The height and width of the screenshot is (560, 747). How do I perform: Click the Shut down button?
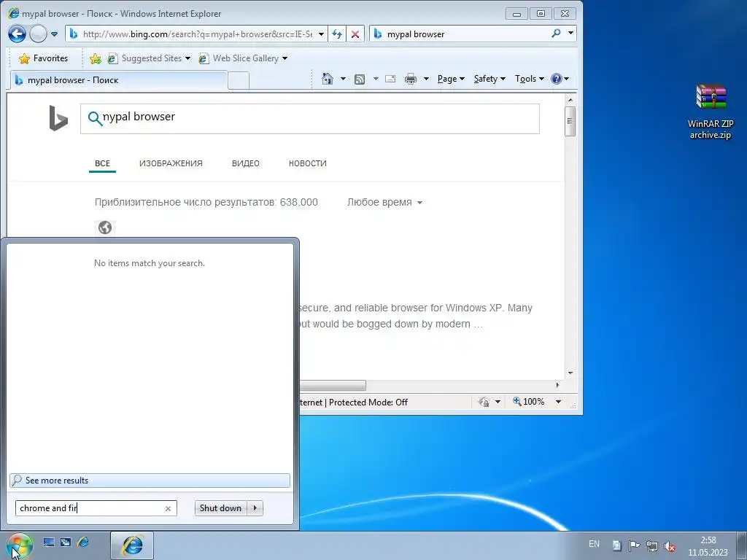coord(220,508)
